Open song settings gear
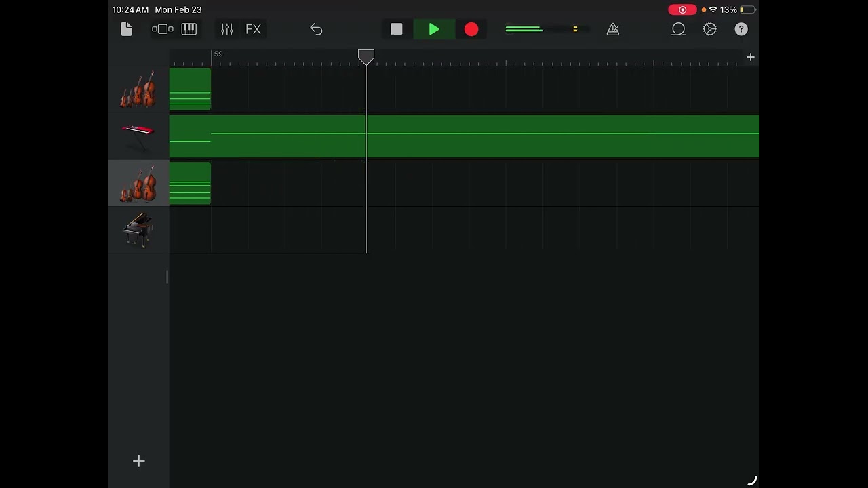Image resolution: width=868 pixels, height=488 pixels. [709, 29]
